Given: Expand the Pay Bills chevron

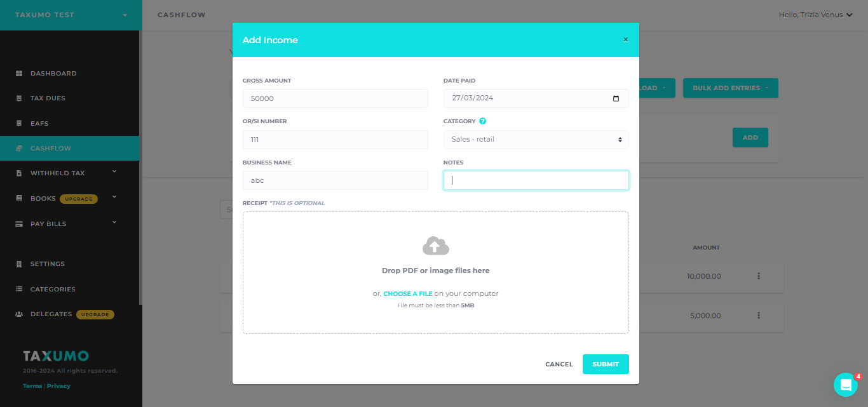Looking at the screenshot, I should (x=114, y=222).
